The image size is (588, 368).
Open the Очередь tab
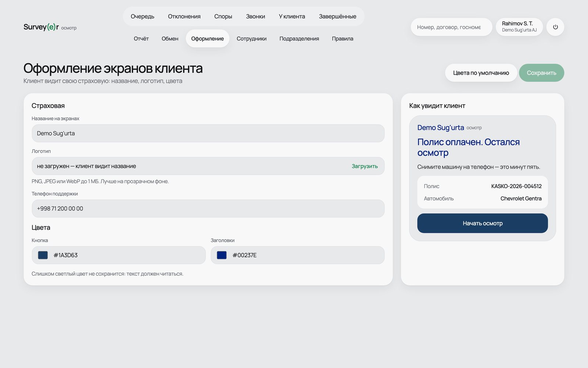click(143, 17)
